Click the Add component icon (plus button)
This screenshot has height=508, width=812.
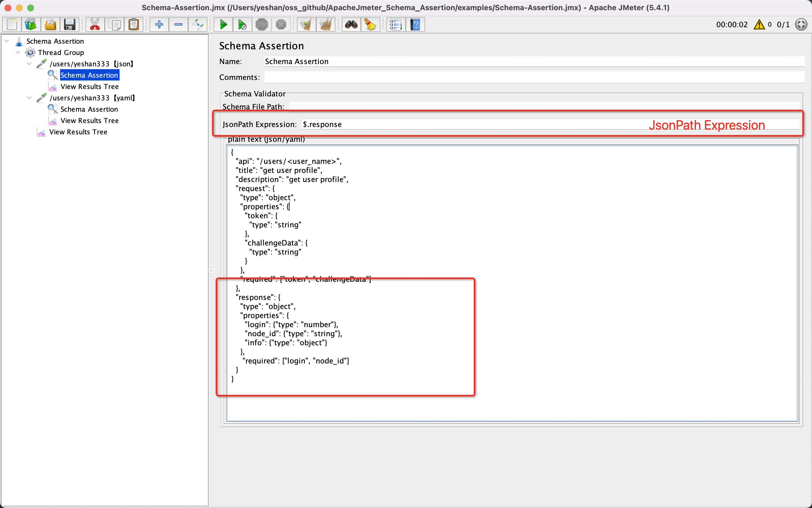158,24
